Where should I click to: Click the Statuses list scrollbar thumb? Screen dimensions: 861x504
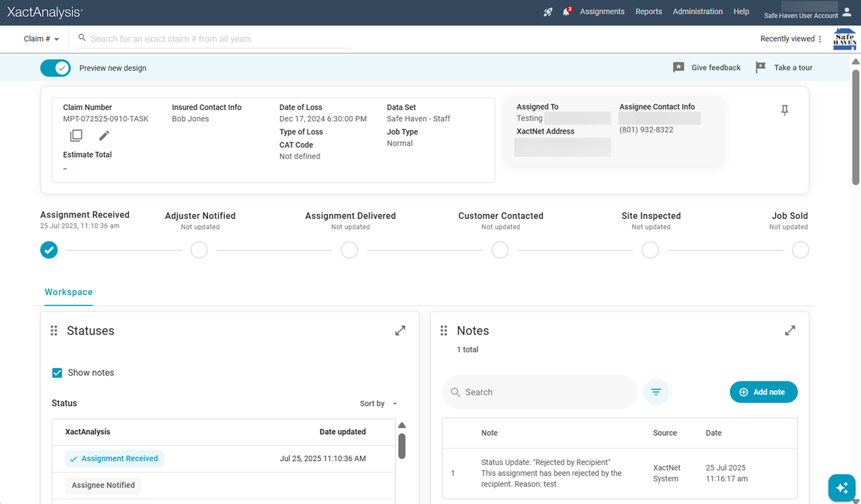[401, 446]
